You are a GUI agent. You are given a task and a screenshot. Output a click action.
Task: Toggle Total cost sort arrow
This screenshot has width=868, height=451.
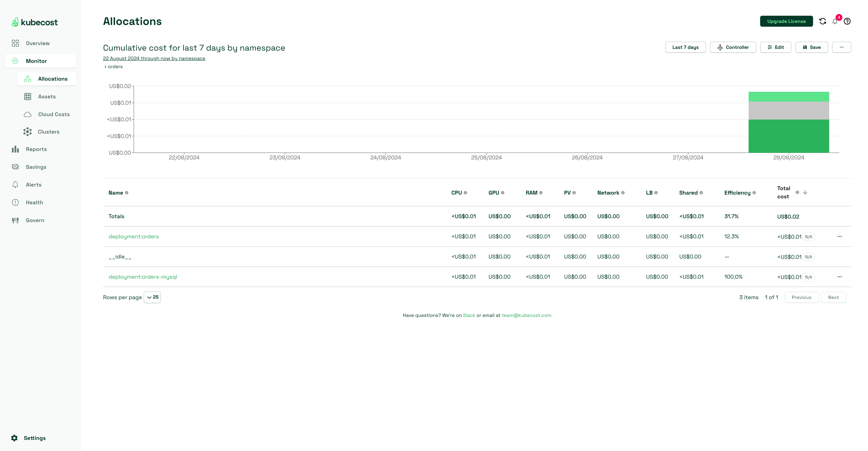click(805, 193)
